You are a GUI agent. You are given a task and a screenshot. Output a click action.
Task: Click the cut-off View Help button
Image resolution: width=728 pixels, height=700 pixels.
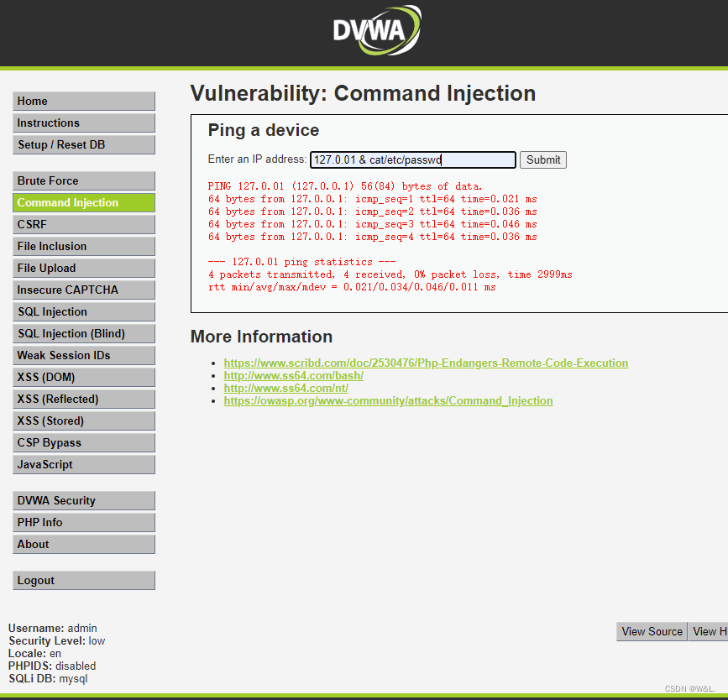point(708,632)
